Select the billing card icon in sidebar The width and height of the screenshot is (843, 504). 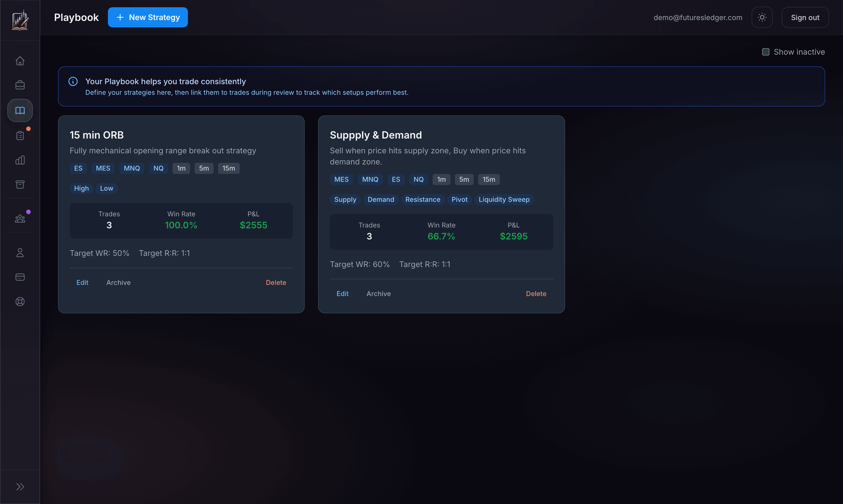point(20,277)
